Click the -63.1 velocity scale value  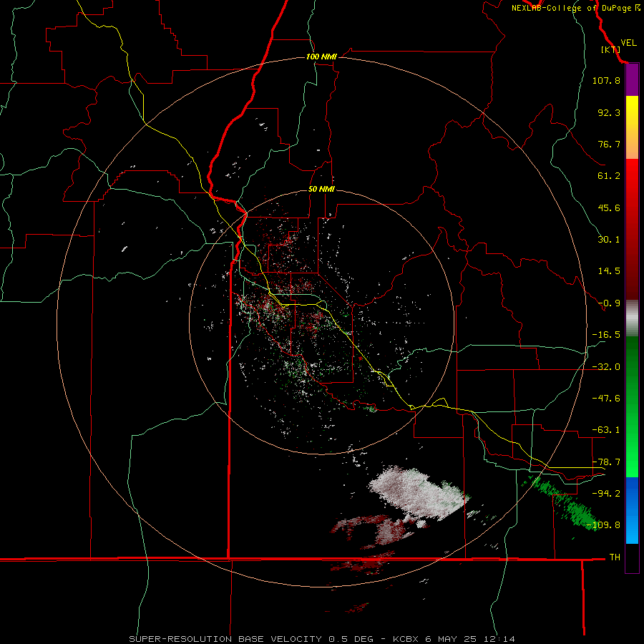coord(606,430)
